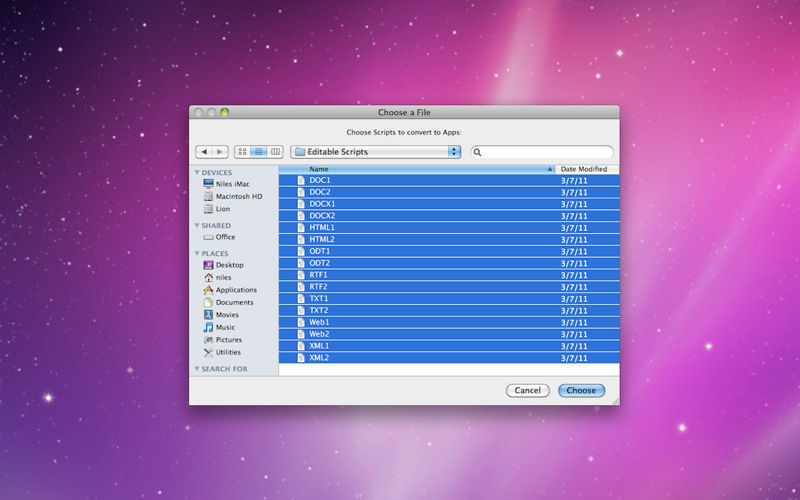800x500 pixels.
Task: Click the RTF1 file name
Action: click(x=318, y=275)
